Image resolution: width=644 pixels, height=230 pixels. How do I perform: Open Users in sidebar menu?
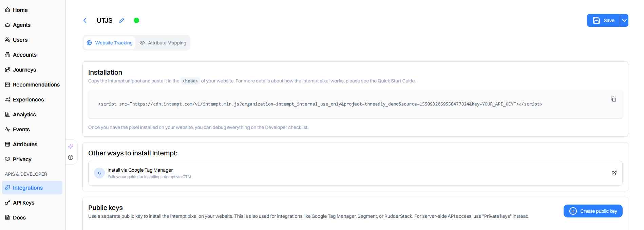[x=32, y=40]
